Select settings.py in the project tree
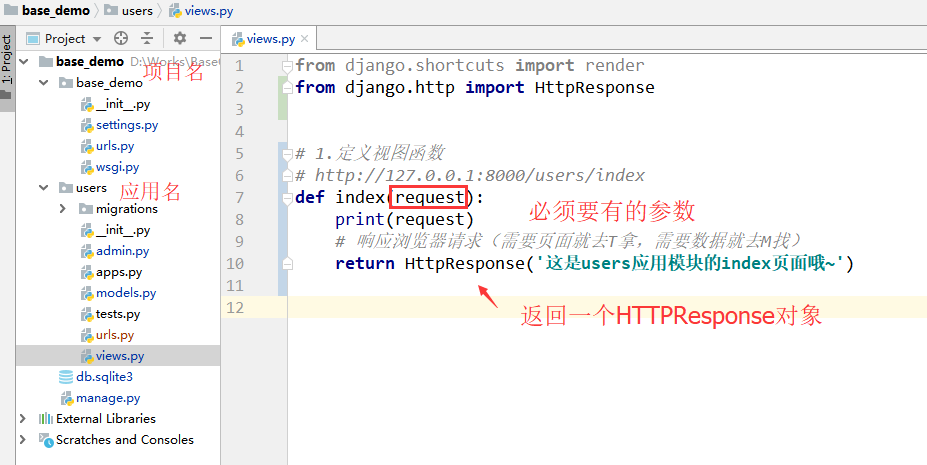 [x=127, y=125]
